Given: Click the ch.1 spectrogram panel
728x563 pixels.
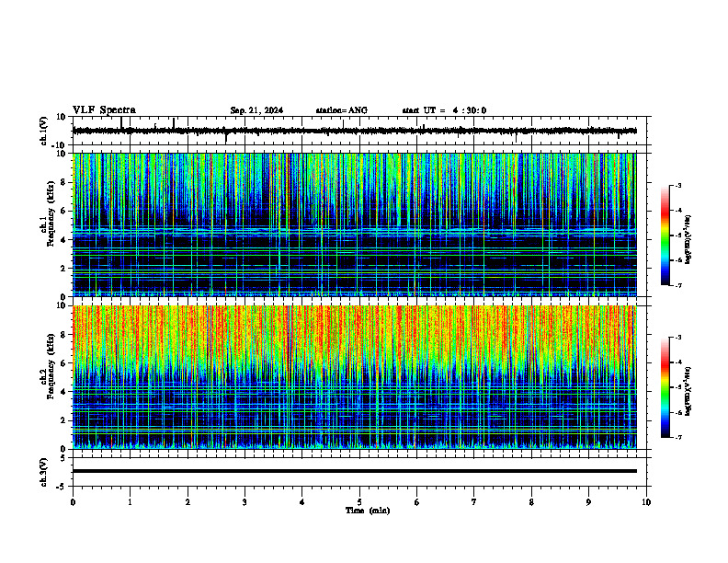Looking at the screenshot, I should coord(355,224).
